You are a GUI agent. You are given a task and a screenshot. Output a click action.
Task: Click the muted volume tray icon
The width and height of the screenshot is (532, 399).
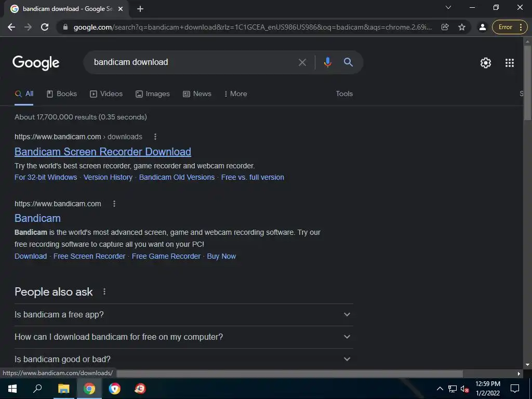pyautogui.click(x=464, y=389)
